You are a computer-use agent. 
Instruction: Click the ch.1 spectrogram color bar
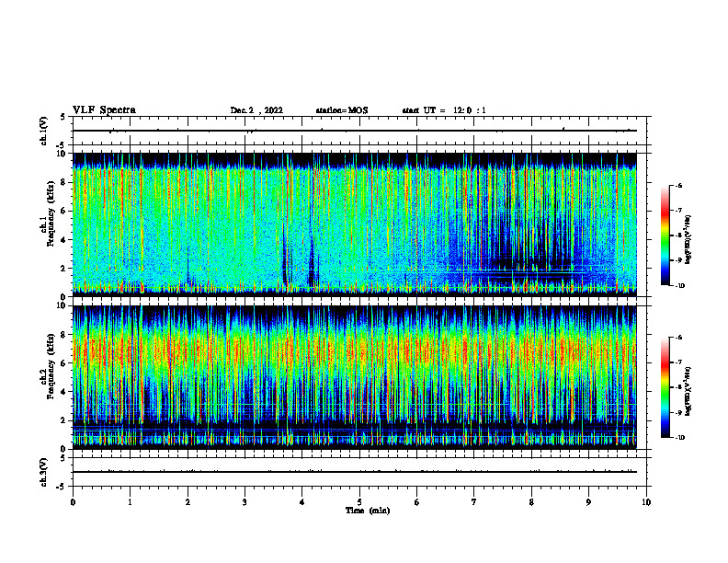click(x=665, y=236)
